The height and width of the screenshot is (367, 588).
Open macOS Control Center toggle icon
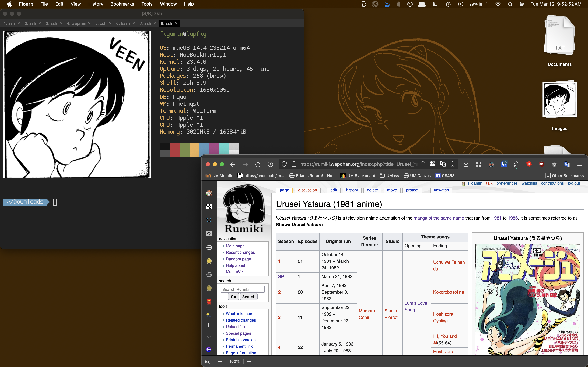(x=522, y=4)
